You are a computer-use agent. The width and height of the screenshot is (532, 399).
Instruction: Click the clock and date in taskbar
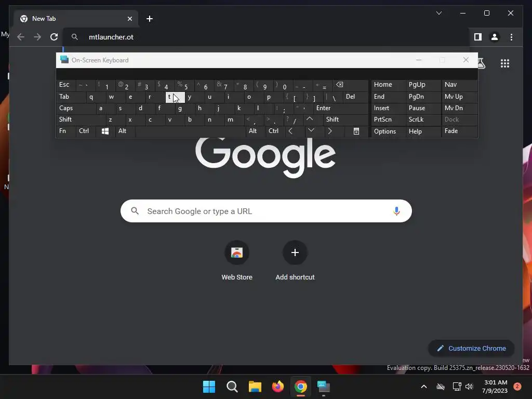495,387
